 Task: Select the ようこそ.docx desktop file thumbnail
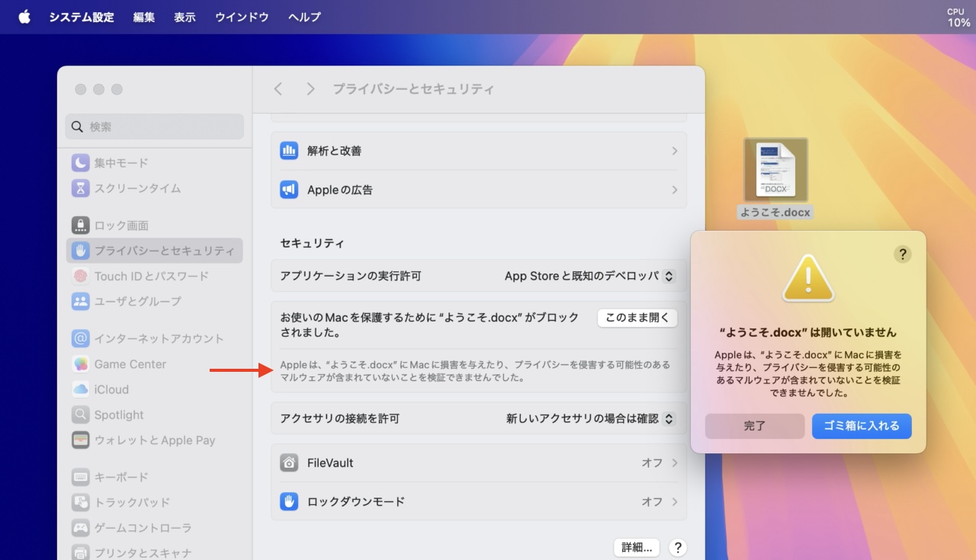click(775, 170)
